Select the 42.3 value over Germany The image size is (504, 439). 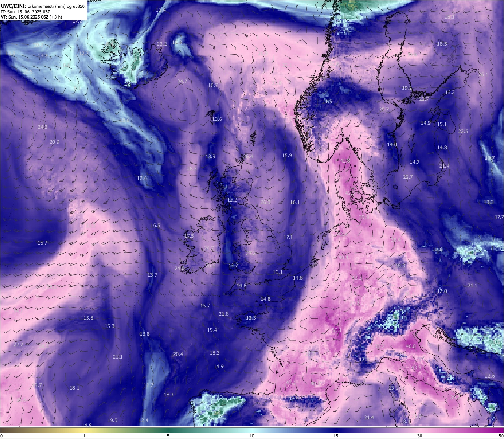point(356,278)
